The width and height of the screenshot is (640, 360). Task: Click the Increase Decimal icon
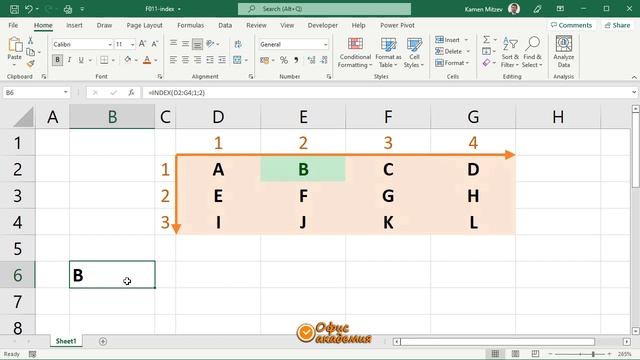pos(311,60)
